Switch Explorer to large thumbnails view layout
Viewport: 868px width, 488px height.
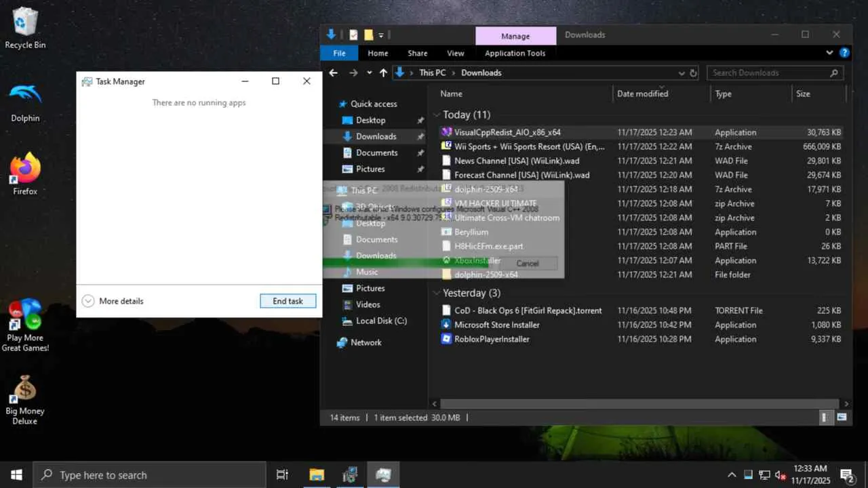(x=842, y=418)
